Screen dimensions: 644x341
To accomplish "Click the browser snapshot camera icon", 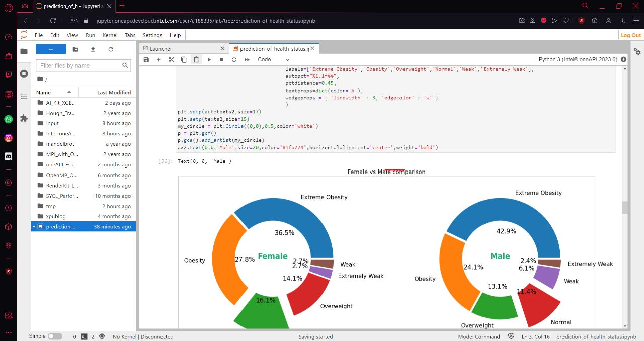I will [533, 21].
